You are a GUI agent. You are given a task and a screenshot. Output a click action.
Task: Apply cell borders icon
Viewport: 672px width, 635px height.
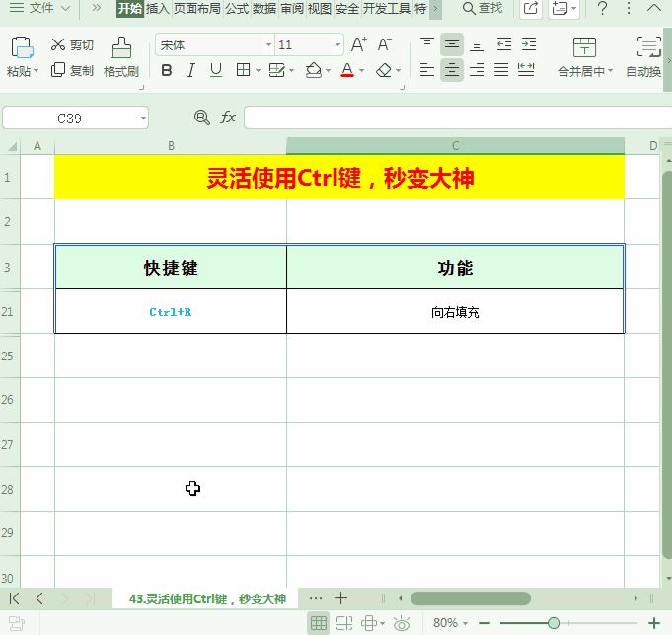pyautogui.click(x=243, y=70)
